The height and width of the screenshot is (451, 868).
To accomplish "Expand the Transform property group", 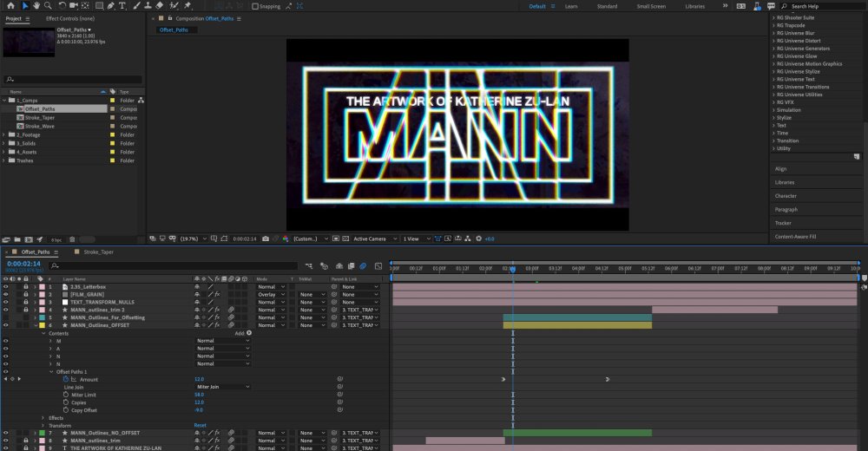I will pyautogui.click(x=43, y=426).
